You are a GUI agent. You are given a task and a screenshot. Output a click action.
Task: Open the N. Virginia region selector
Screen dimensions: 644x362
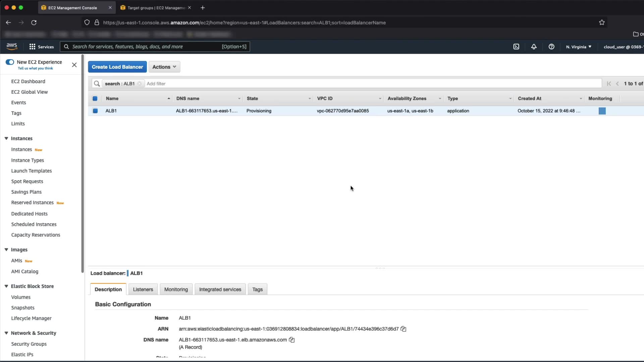pos(579,47)
